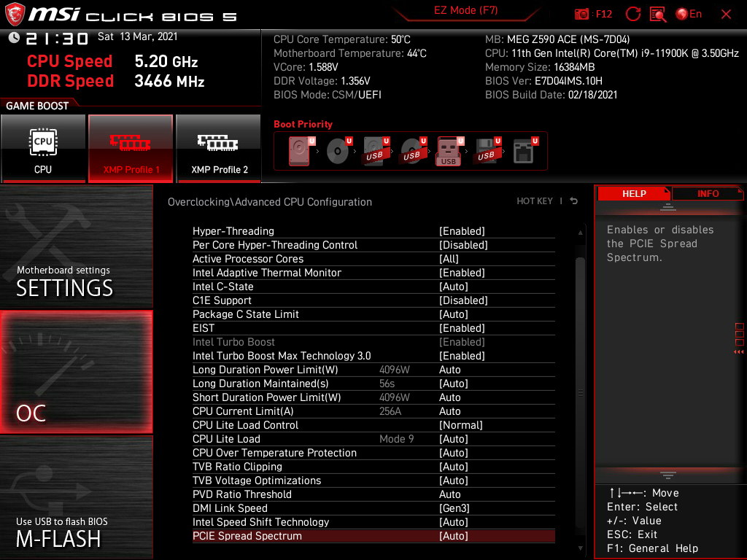Open the SETTINGS motherboard section

(x=76, y=246)
